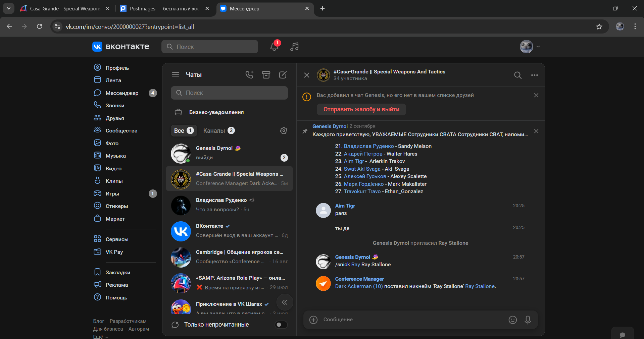This screenshot has height=339, width=644.
Task: Expand 'Ещё' footer links
Action: click(101, 337)
